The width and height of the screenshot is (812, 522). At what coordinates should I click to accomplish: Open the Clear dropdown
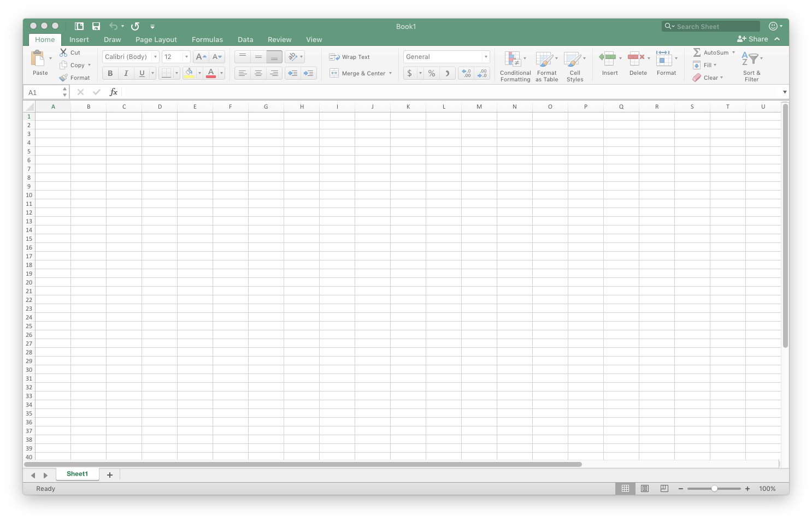click(708, 78)
